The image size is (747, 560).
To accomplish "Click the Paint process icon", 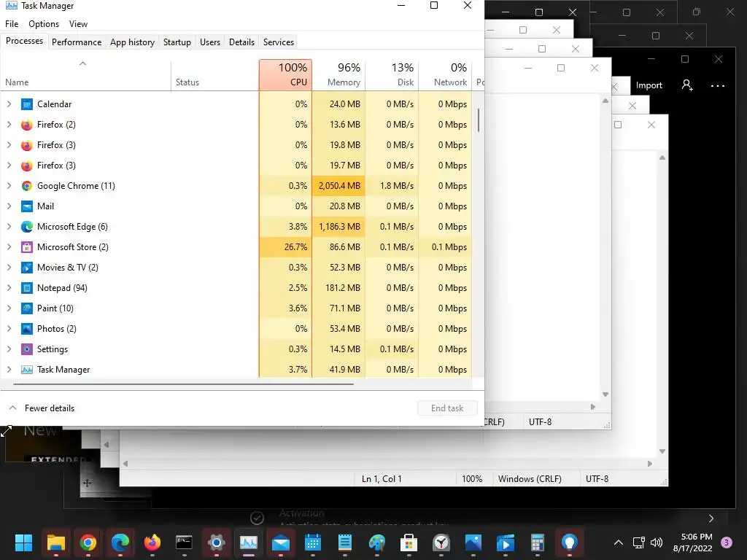I will point(27,308).
